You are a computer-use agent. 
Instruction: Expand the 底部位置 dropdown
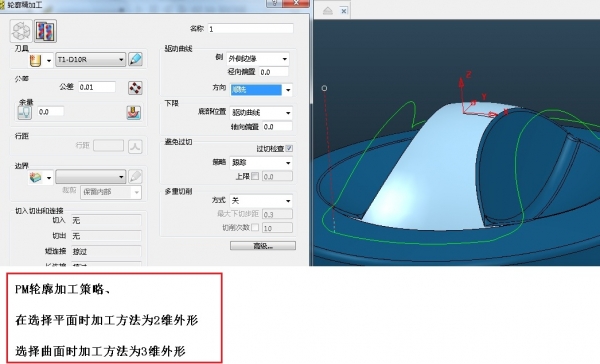261,113
